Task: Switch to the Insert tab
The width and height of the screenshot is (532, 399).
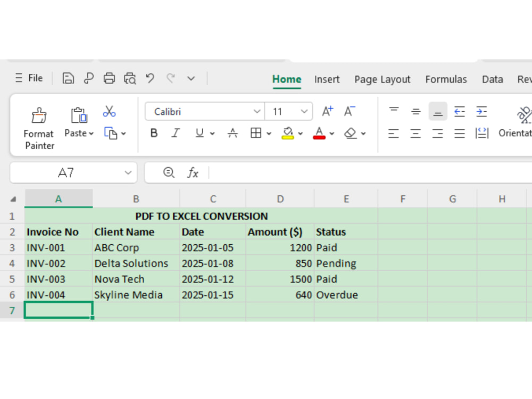Action: point(327,79)
